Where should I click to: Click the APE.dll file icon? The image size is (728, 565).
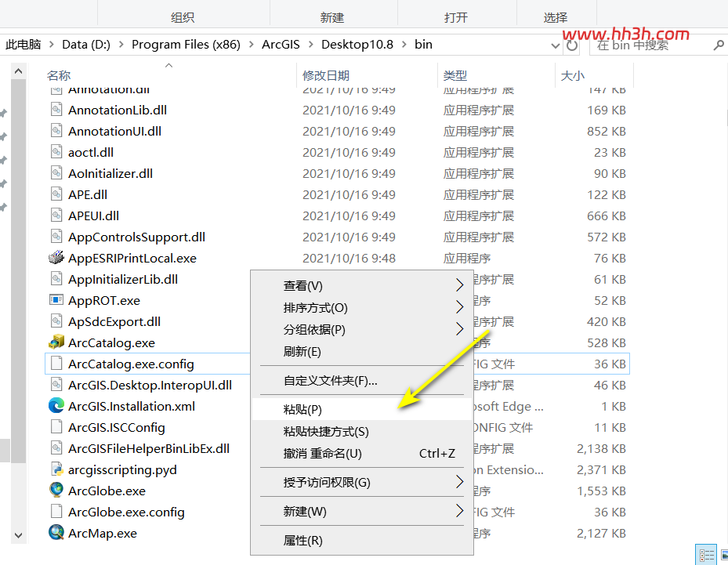pos(56,194)
